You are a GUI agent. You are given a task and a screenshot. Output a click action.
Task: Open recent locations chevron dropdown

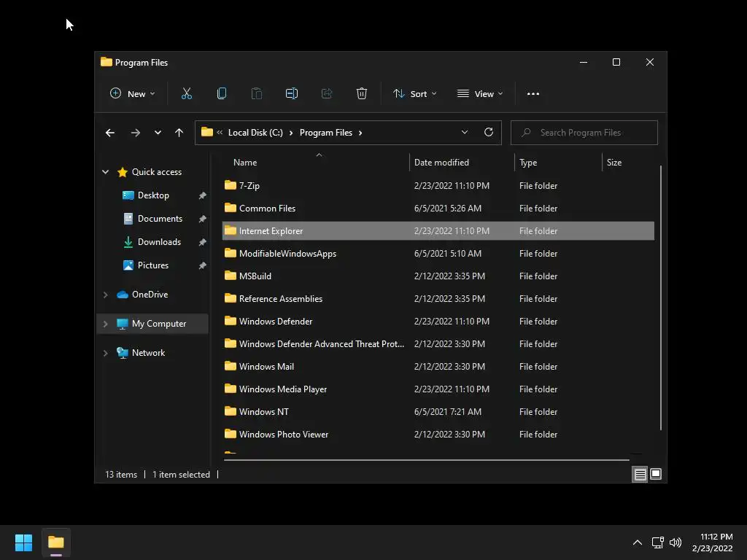[x=158, y=133]
